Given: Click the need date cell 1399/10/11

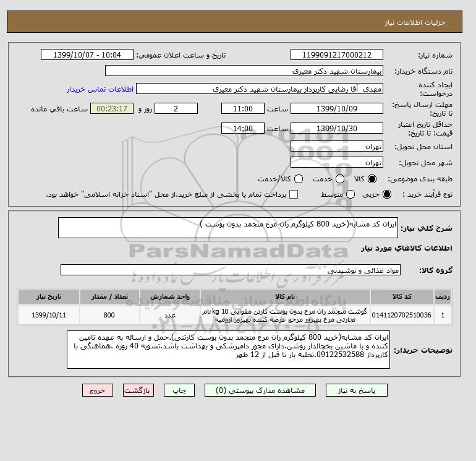Looking at the screenshot, I should [x=49, y=315].
